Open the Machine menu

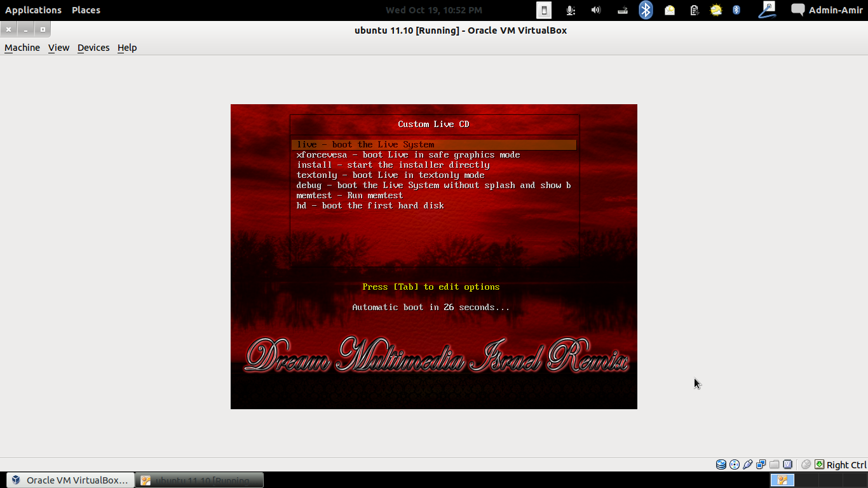(x=22, y=48)
